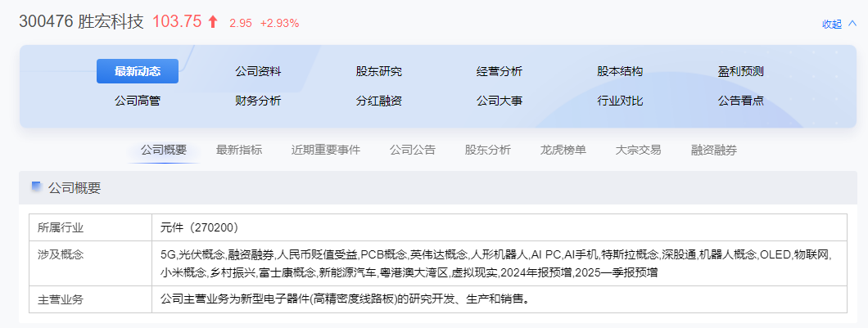
Task: Switch to 财务分析
Action: pyautogui.click(x=258, y=101)
